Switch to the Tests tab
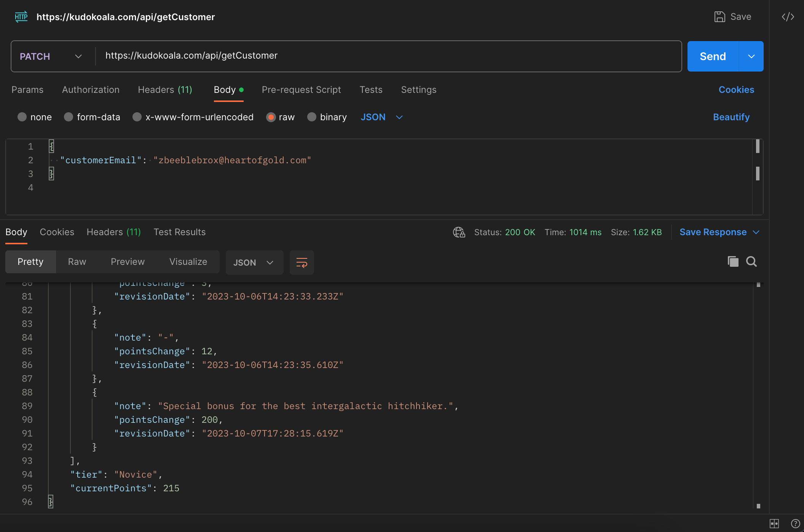 pyautogui.click(x=371, y=90)
